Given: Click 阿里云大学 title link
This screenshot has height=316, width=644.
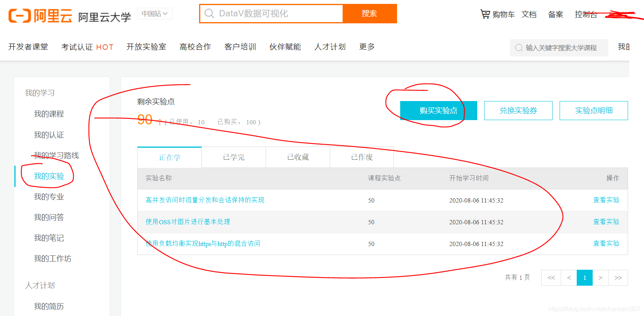Looking at the screenshot, I should coord(104,17).
